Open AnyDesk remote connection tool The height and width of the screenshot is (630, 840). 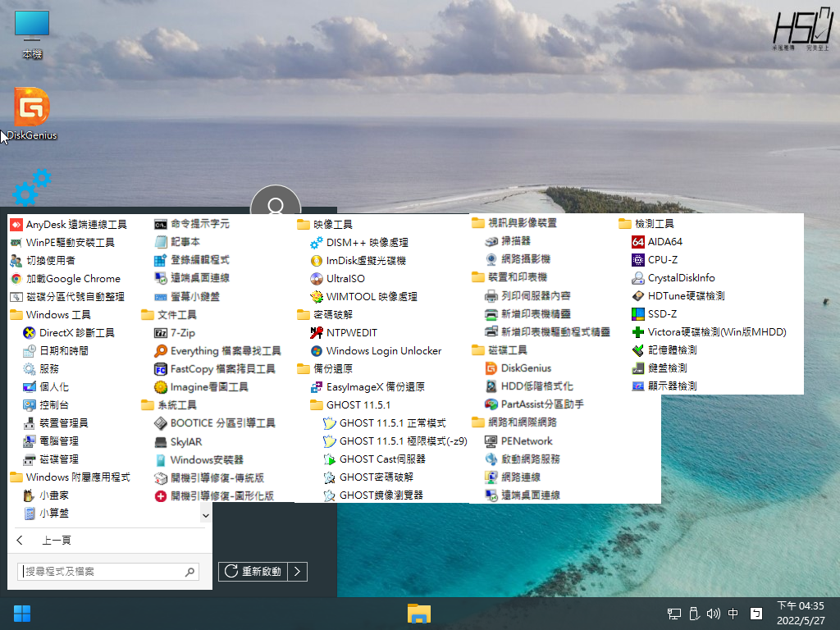click(69, 225)
